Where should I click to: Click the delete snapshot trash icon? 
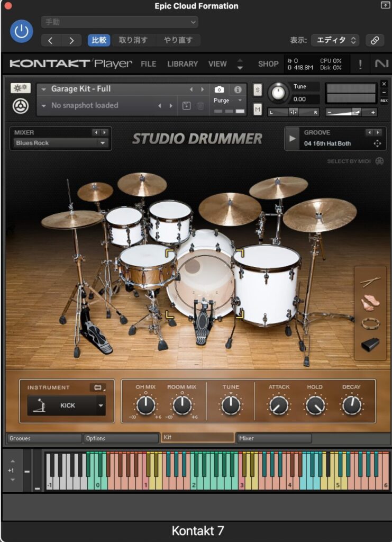point(200,106)
